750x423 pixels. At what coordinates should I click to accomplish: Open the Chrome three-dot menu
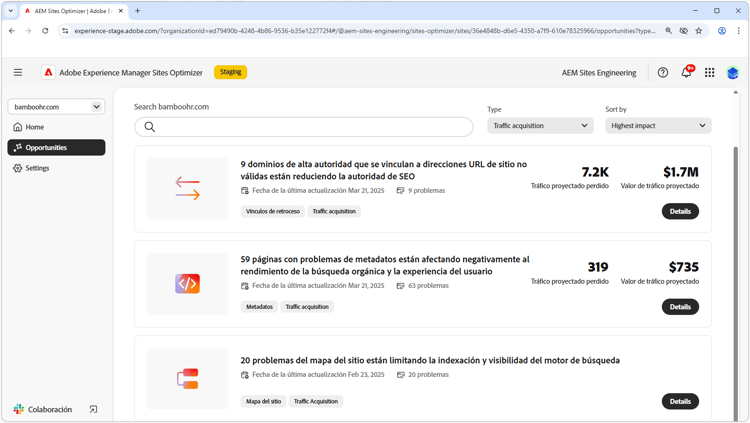(739, 31)
